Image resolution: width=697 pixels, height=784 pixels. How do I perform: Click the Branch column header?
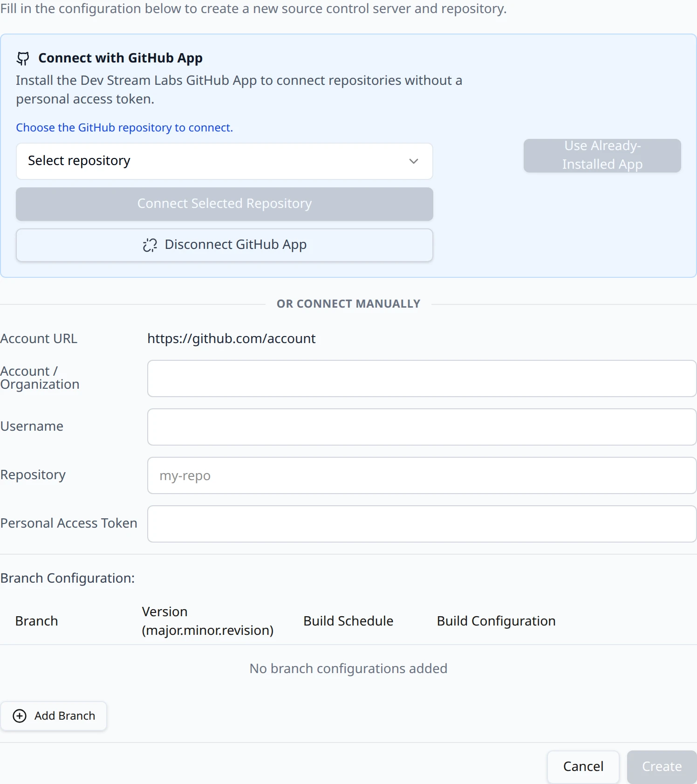click(x=37, y=621)
